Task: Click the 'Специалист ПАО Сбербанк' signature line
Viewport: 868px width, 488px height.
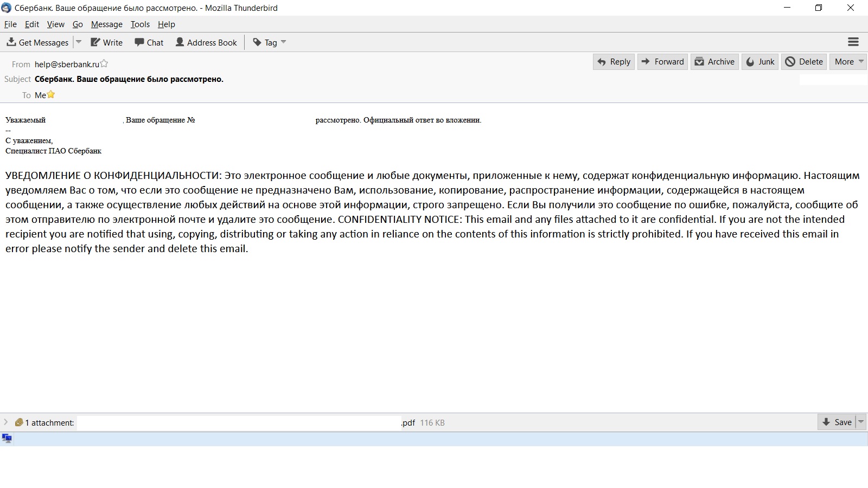Action: point(54,151)
